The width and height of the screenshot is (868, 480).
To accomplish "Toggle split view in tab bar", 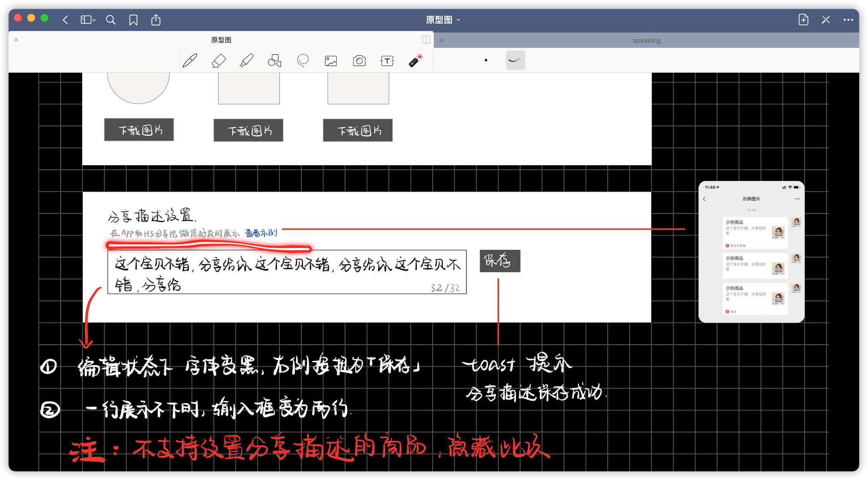I will pos(426,40).
